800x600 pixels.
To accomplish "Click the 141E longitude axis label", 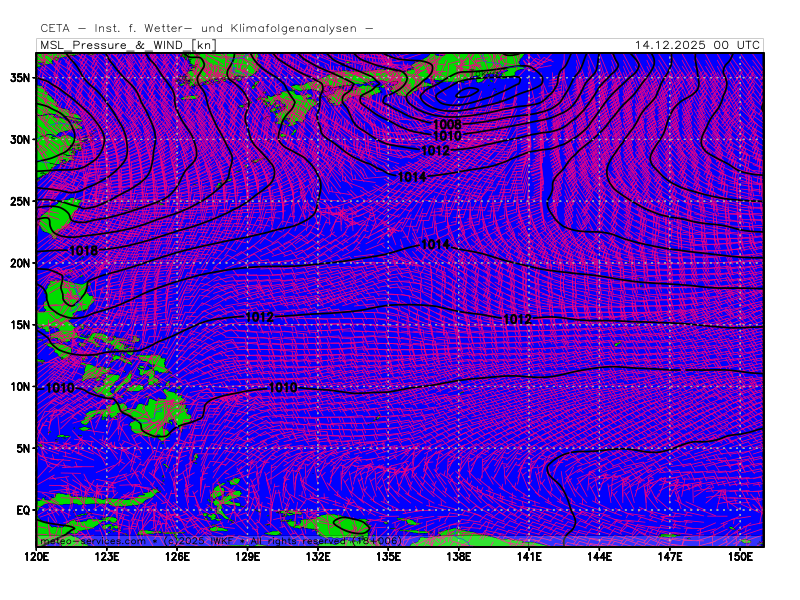I will pyautogui.click(x=529, y=556).
